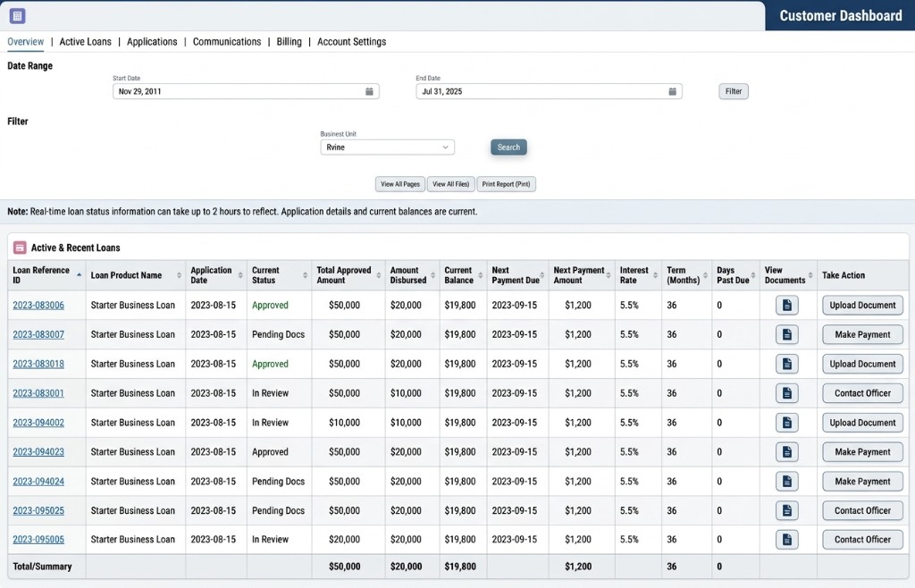This screenshot has width=915, height=588.
Task: Click the View All Pages button
Action: (400, 184)
